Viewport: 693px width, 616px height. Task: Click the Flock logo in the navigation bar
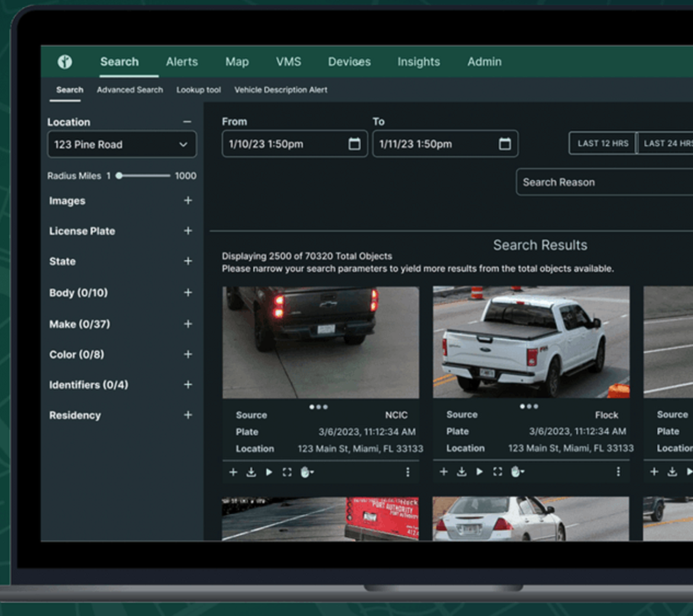[x=65, y=62]
